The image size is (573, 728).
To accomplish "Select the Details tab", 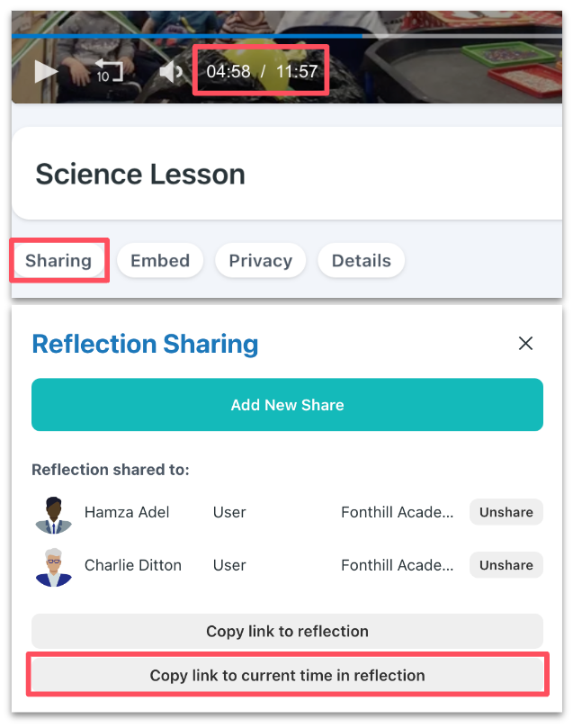I will (361, 261).
